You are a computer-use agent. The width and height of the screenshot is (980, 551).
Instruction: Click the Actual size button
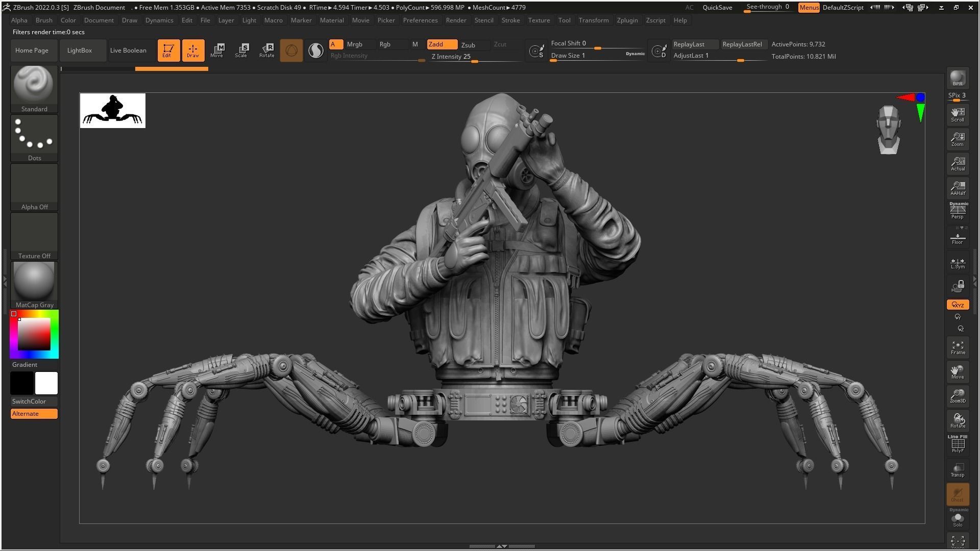tap(958, 163)
